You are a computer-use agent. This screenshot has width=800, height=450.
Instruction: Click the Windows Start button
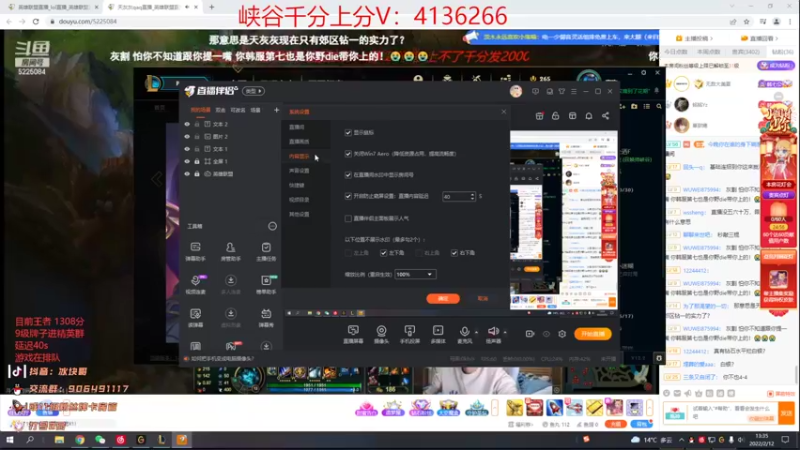click(10, 440)
